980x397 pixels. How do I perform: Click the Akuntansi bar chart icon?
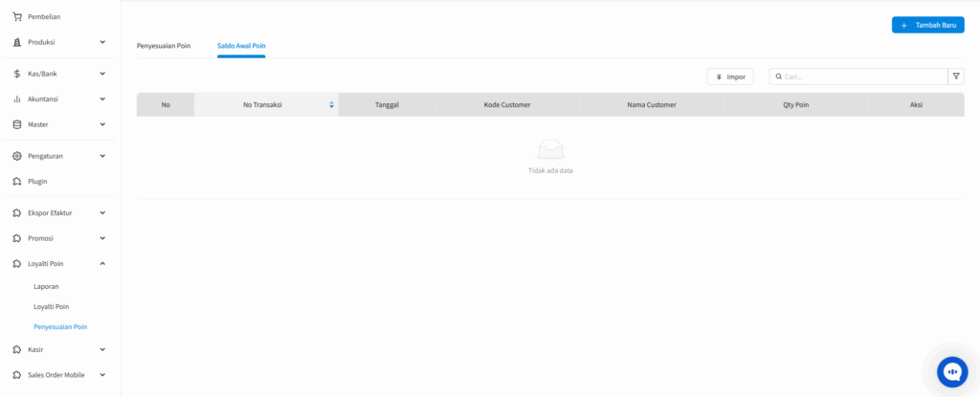click(x=17, y=99)
